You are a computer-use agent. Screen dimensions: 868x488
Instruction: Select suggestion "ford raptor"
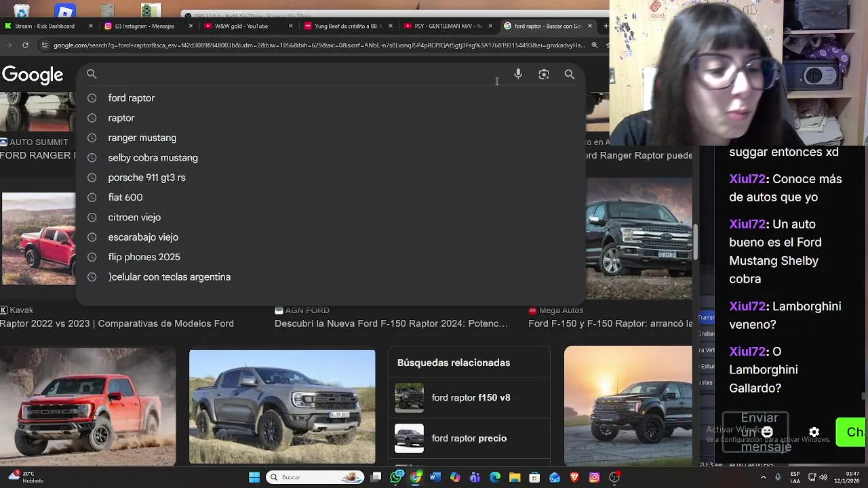click(331, 98)
